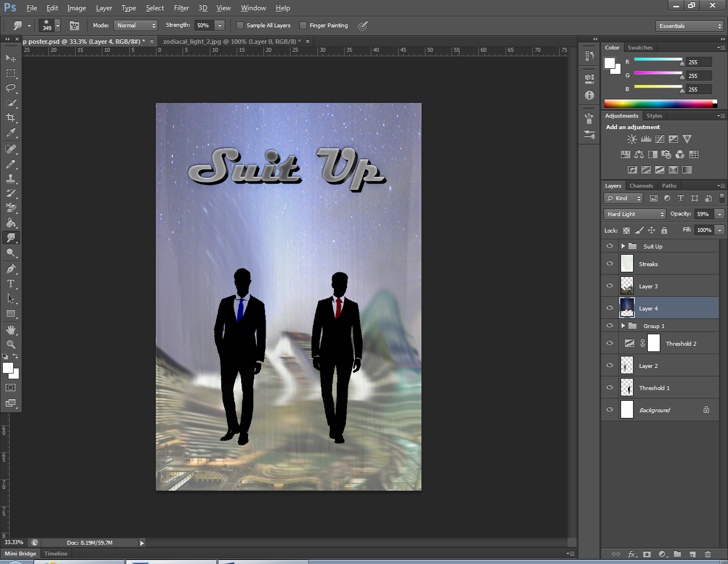The width and height of the screenshot is (728, 564).
Task: Select the Eyedropper tool
Action: pyautogui.click(x=11, y=133)
